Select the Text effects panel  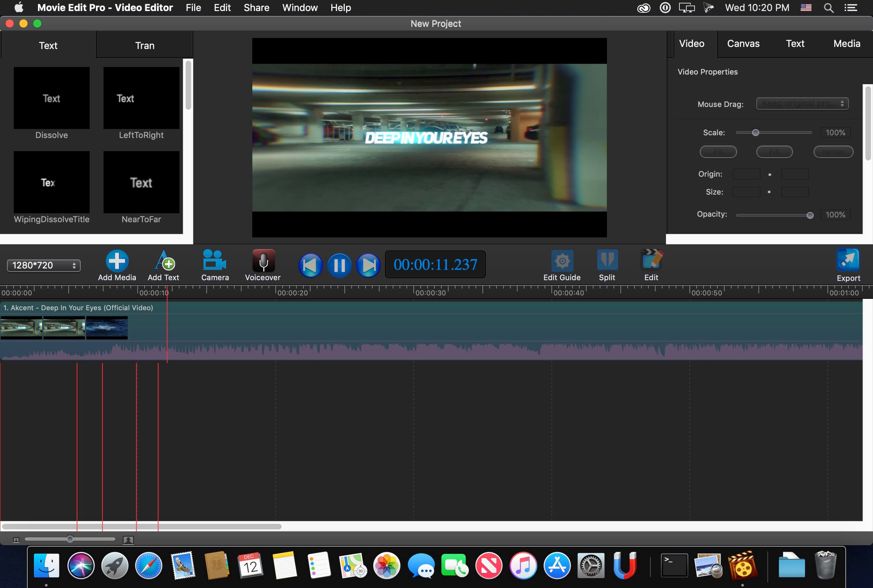(x=48, y=45)
